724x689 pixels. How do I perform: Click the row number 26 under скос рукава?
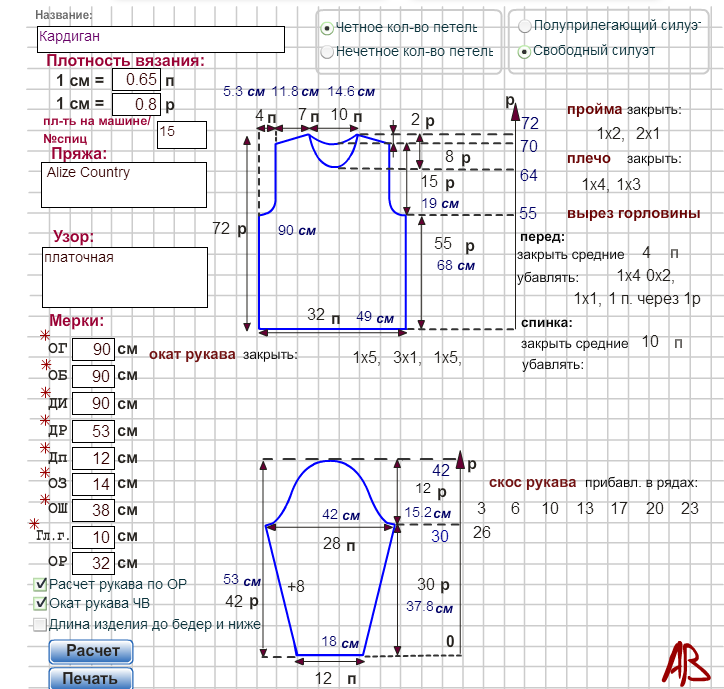point(482,532)
